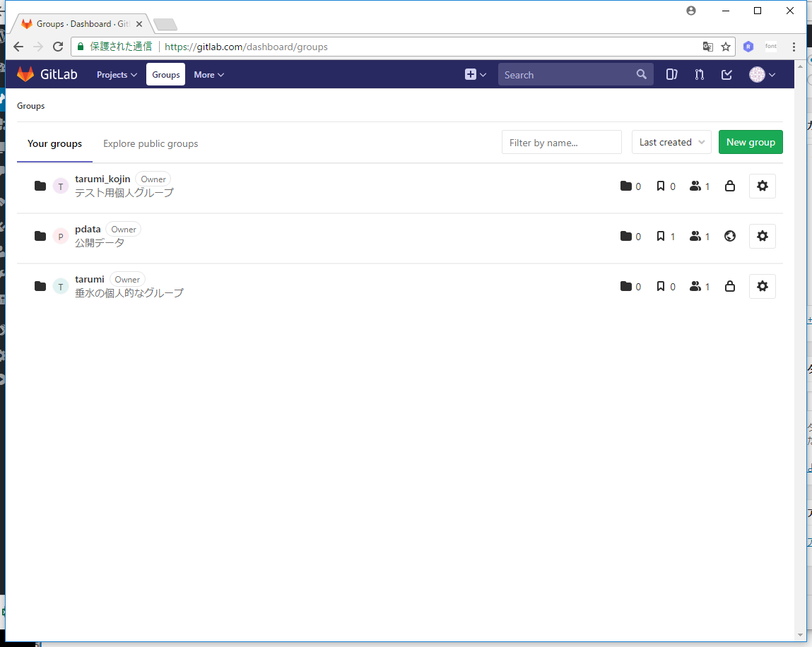The height and width of the screenshot is (647, 812).
Task: Expand the More dropdown in navbar
Action: pyautogui.click(x=208, y=74)
